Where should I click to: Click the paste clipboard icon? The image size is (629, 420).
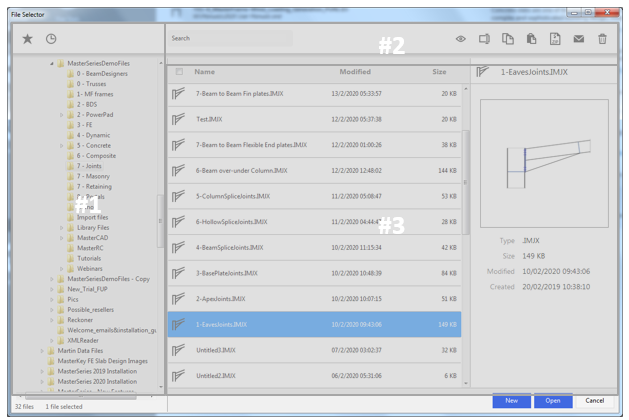click(532, 39)
